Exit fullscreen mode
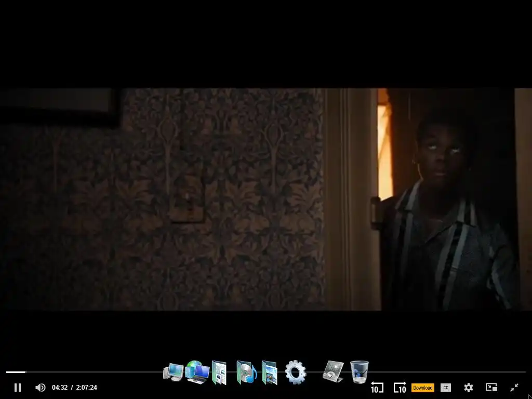Viewport: 532px width, 399px height. tap(514, 388)
